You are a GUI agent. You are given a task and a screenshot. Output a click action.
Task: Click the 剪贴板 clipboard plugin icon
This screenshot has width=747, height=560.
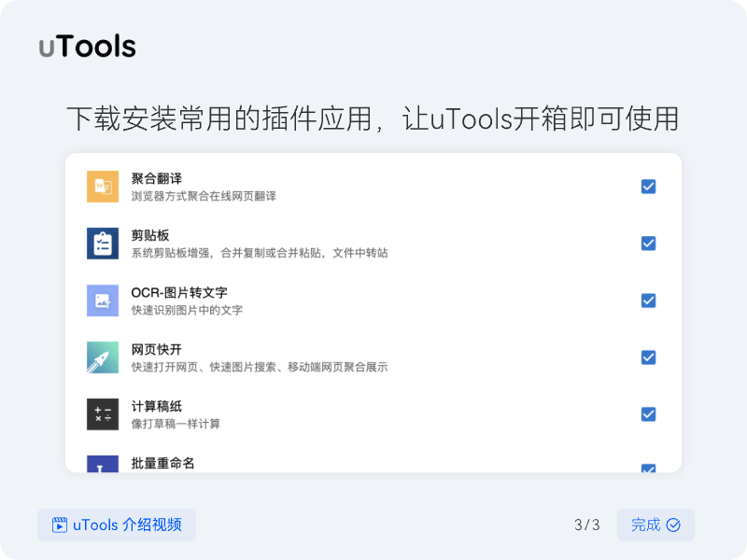click(x=103, y=244)
